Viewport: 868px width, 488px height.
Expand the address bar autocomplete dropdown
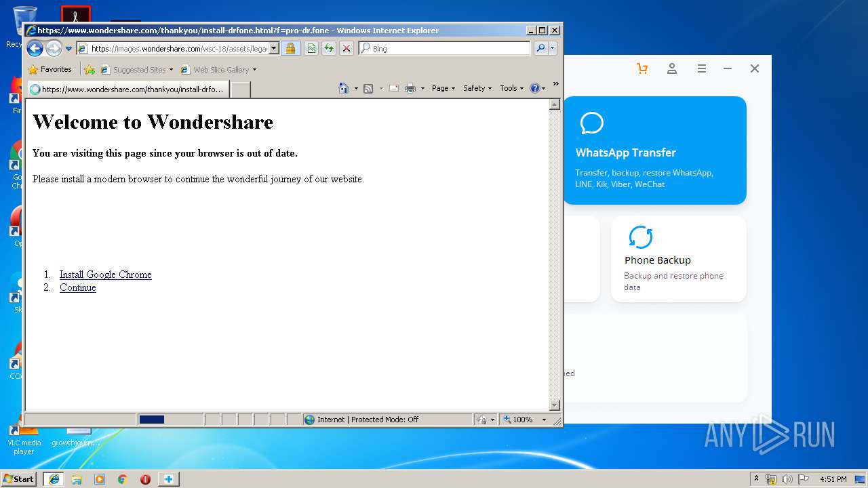(274, 48)
